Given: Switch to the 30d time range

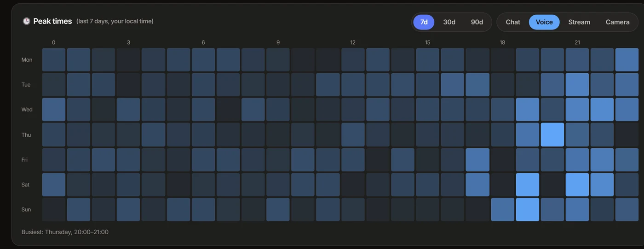Looking at the screenshot, I should point(449,22).
